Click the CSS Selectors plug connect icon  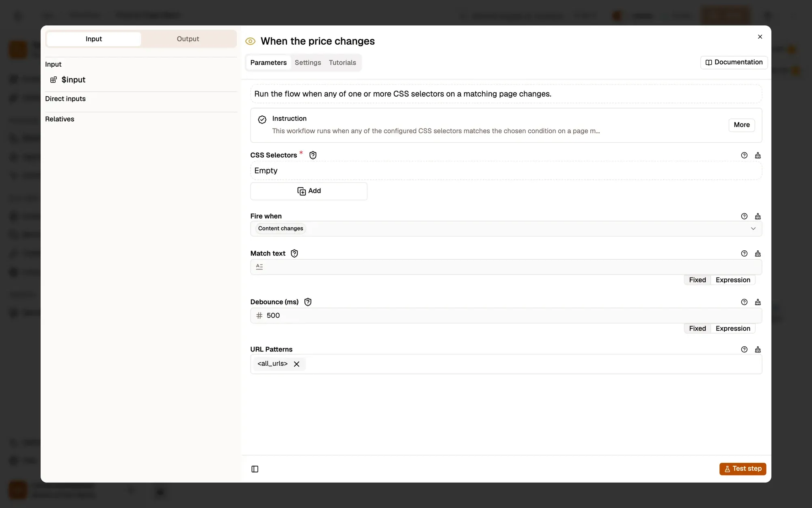pos(758,155)
